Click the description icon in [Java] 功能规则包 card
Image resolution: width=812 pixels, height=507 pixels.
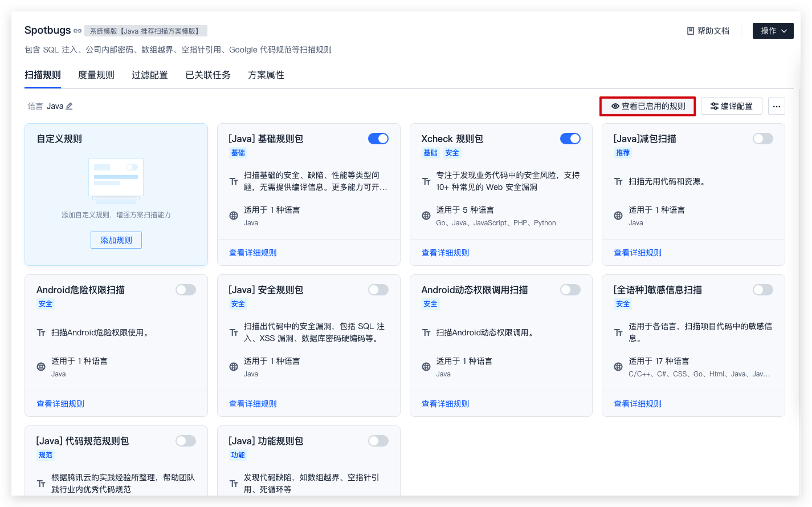[234, 484]
